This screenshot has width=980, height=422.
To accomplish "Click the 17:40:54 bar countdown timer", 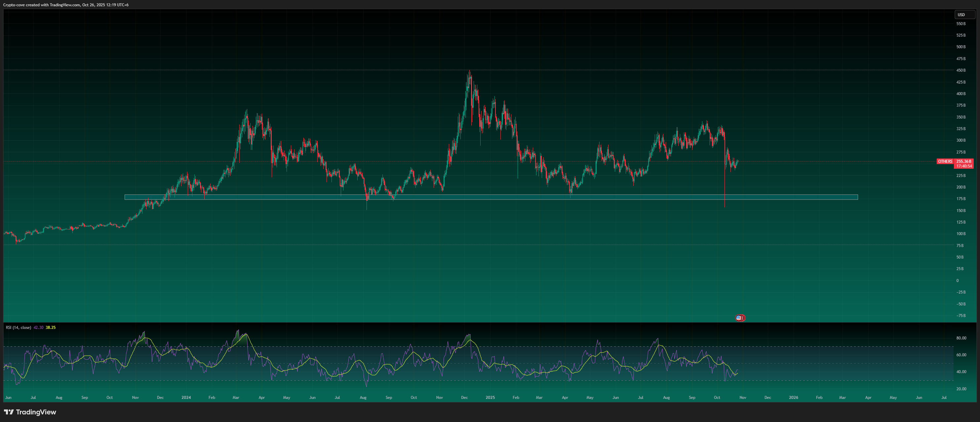I will 964,166.
